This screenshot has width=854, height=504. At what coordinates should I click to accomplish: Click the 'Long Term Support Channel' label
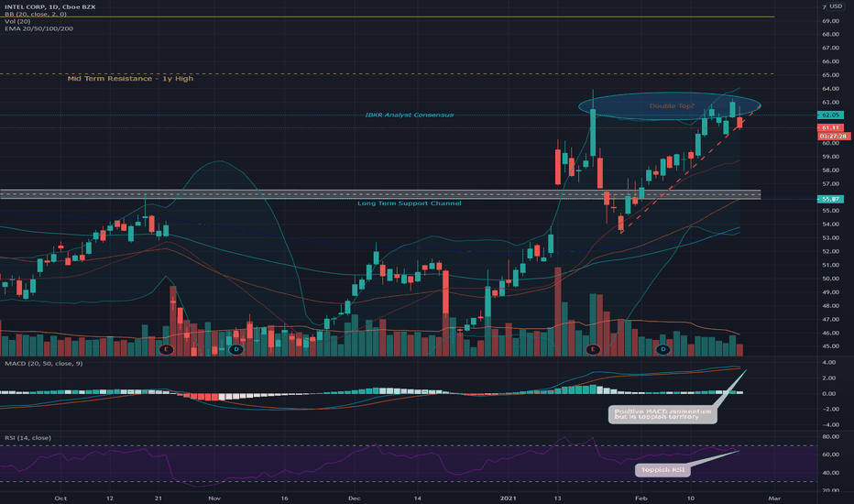409,203
